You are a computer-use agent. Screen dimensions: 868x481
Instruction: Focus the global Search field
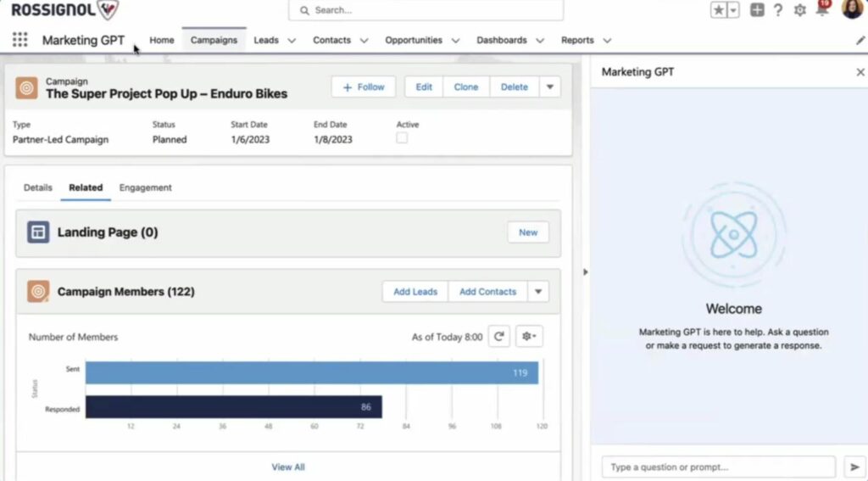426,10
